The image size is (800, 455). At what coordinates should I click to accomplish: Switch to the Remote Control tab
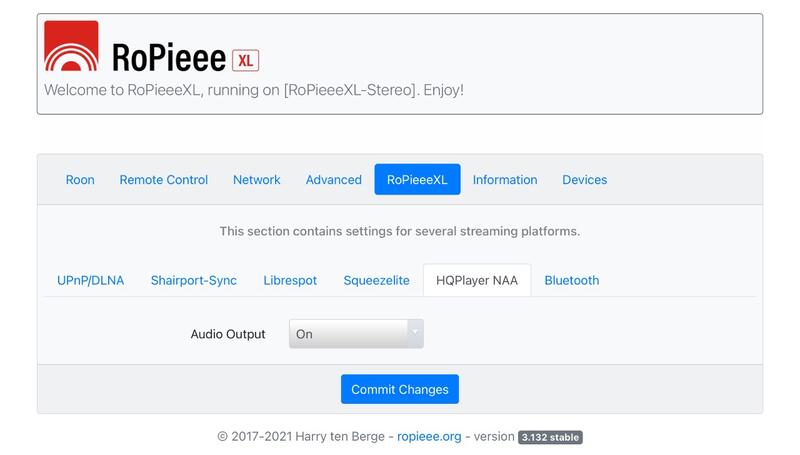164,180
